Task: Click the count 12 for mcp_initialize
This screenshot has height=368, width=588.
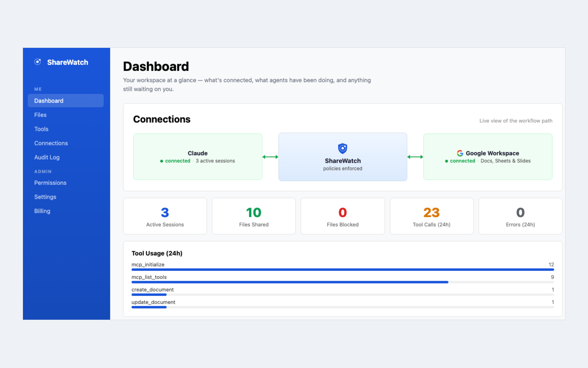Action: pyautogui.click(x=551, y=265)
